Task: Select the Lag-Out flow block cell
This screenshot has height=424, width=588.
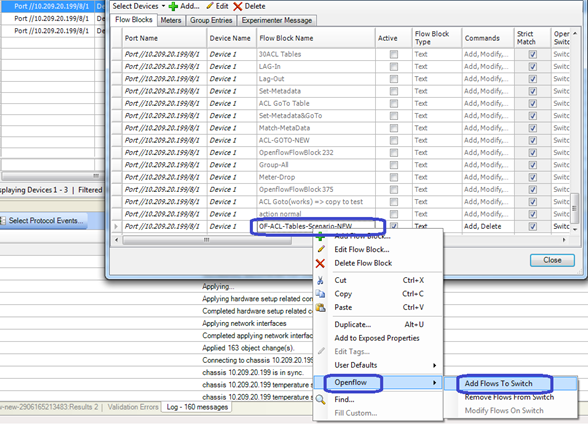Action: (x=316, y=79)
